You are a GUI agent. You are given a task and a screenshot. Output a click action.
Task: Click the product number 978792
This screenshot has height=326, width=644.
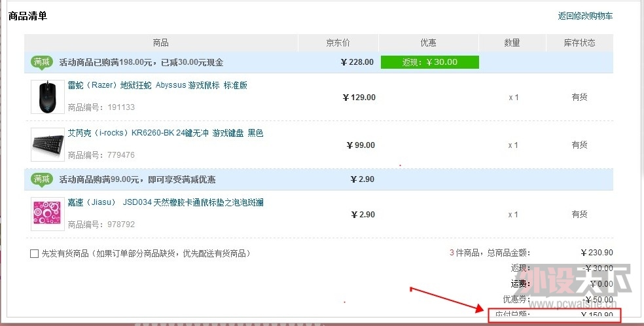click(x=121, y=224)
